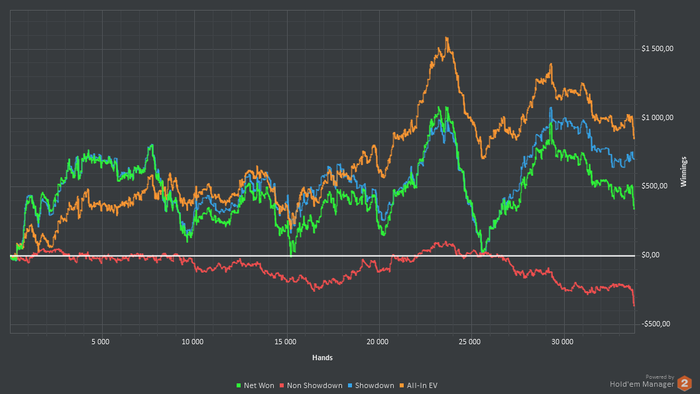Toggle the Non Showdown legend entry

click(311, 386)
